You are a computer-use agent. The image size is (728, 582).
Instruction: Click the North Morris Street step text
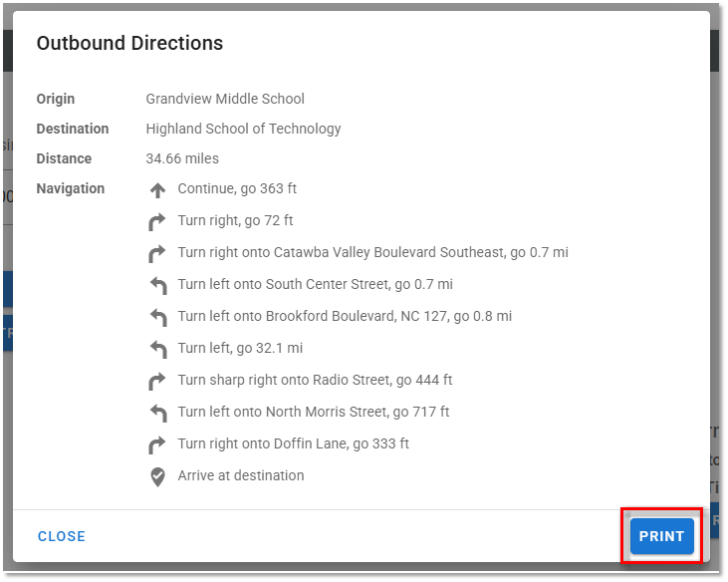point(314,412)
